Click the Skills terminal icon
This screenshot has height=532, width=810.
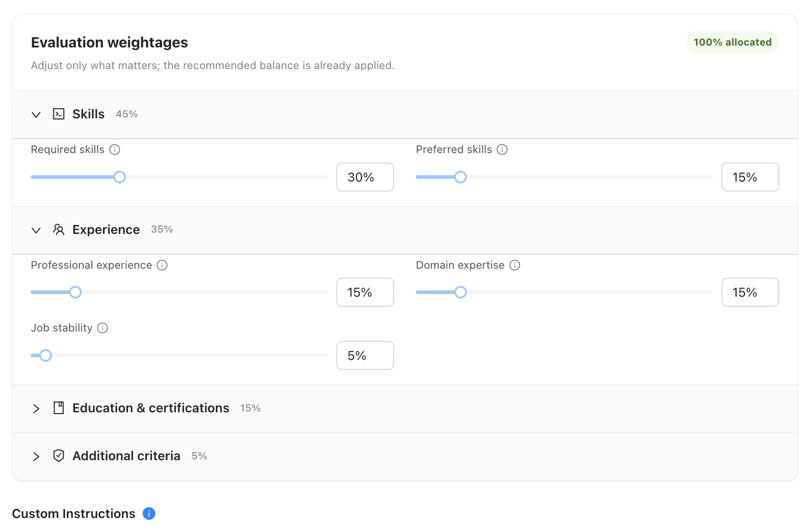tap(59, 114)
